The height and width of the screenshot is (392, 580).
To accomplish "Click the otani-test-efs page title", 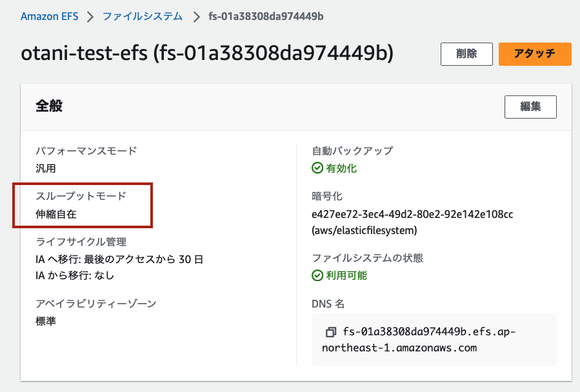I will [207, 53].
